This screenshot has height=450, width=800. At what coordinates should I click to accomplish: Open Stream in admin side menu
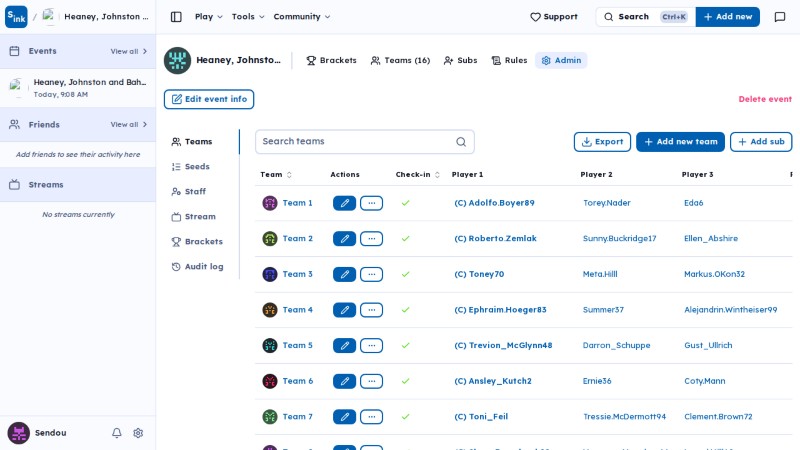click(194, 217)
